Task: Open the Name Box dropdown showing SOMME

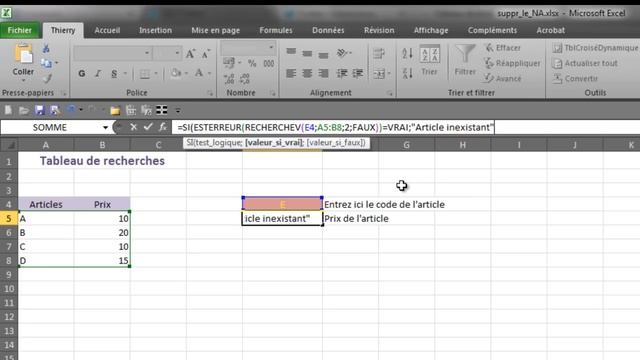Action: pos(105,128)
